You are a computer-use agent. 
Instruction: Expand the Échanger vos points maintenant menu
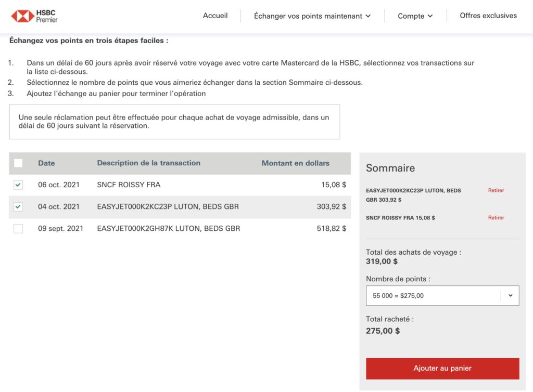[x=312, y=16]
